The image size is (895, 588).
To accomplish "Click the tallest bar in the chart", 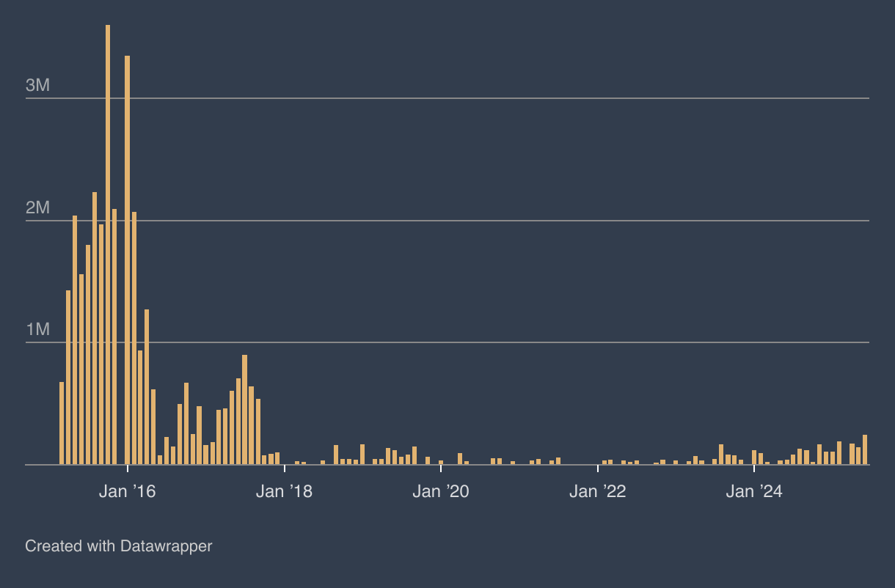I will coord(108,244).
